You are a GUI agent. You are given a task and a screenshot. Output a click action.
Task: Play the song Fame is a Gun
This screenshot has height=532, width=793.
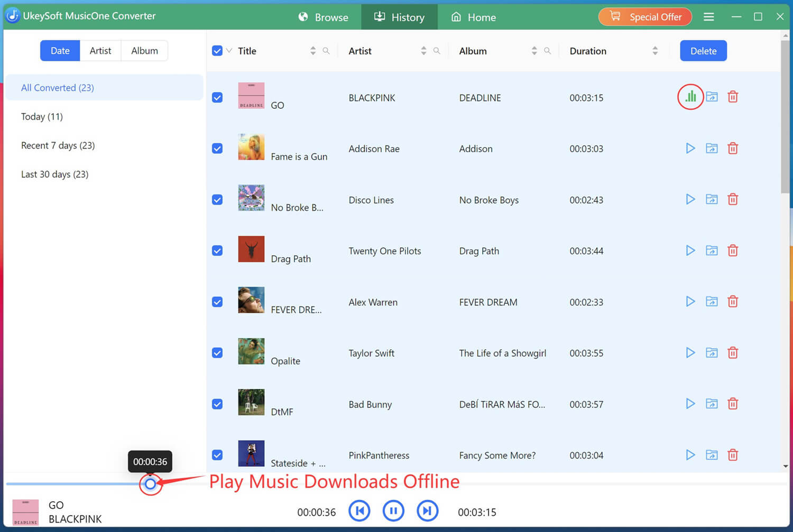[690, 148]
